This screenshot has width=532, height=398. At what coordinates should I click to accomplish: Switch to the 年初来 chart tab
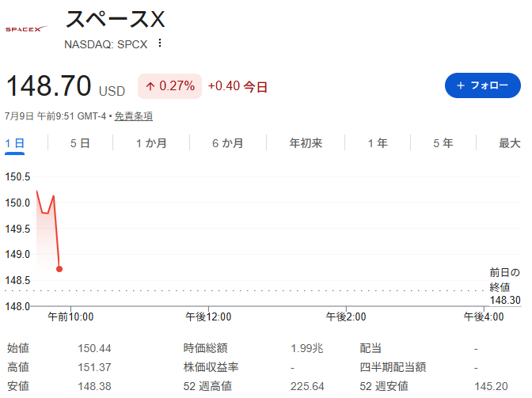(x=306, y=143)
